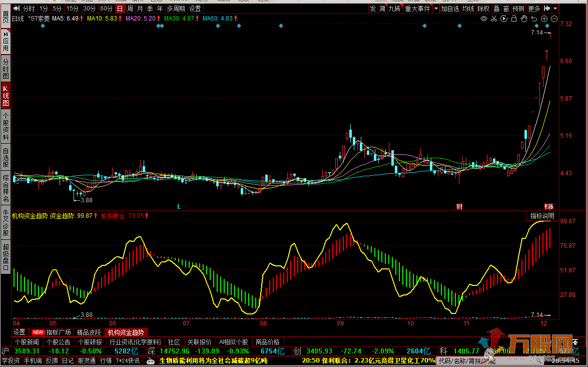The width and height of the screenshot is (588, 367).
Task: Open 行业资讯[化学原料] tab
Action: [x=135, y=342]
